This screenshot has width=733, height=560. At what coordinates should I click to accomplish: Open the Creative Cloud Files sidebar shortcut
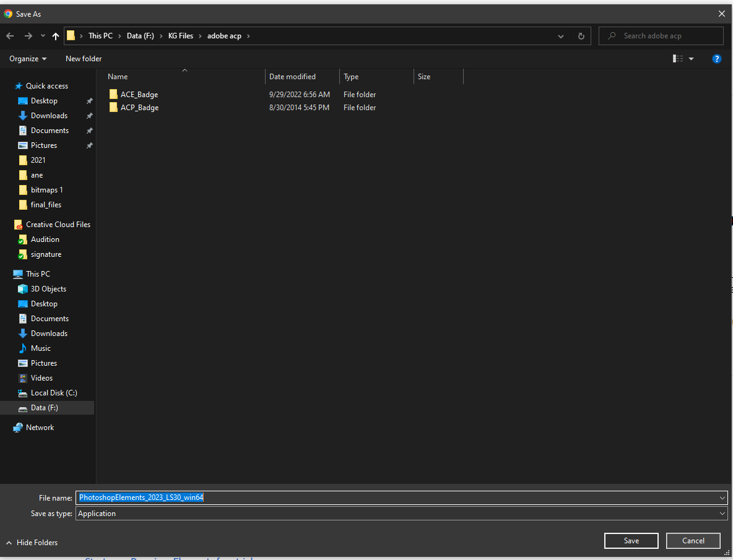pos(56,224)
